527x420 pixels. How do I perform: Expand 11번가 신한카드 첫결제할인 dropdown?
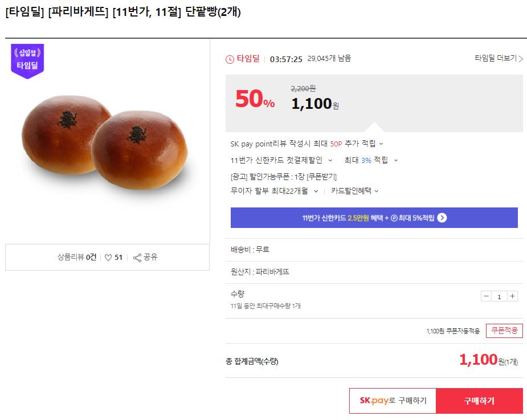[330, 161]
